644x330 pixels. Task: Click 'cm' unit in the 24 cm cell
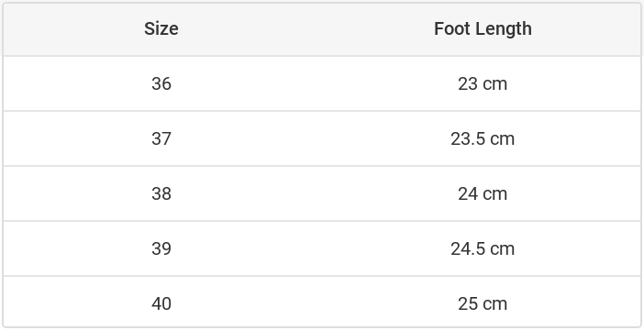[x=494, y=194]
